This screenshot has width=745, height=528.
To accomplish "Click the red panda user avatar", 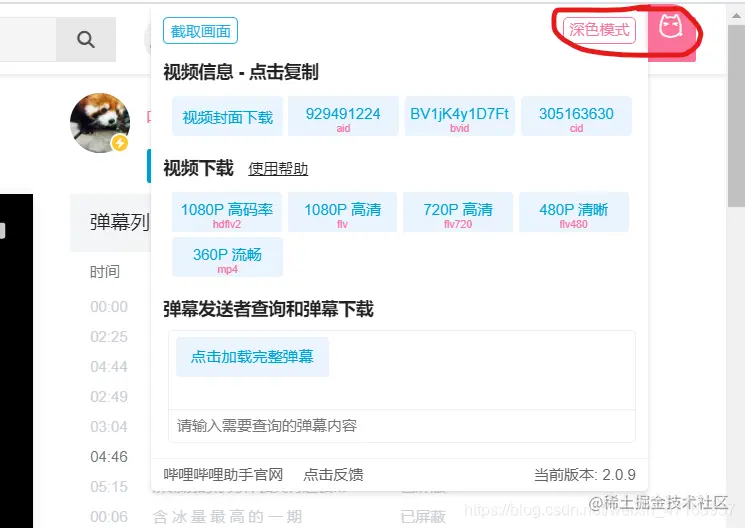I will [100, 123].
